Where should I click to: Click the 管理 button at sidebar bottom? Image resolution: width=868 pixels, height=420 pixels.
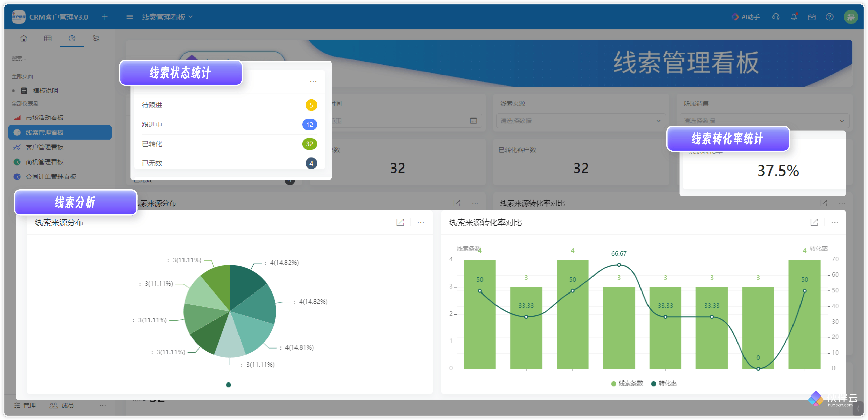click(25, 405)
